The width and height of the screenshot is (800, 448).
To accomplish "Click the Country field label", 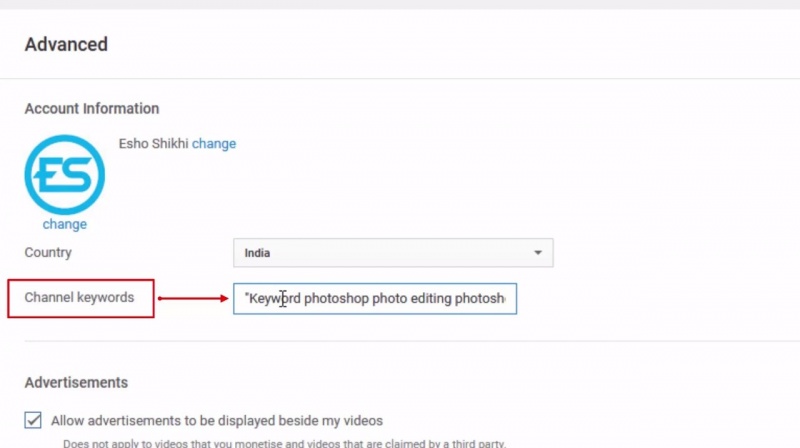I will tap(48, 253).
